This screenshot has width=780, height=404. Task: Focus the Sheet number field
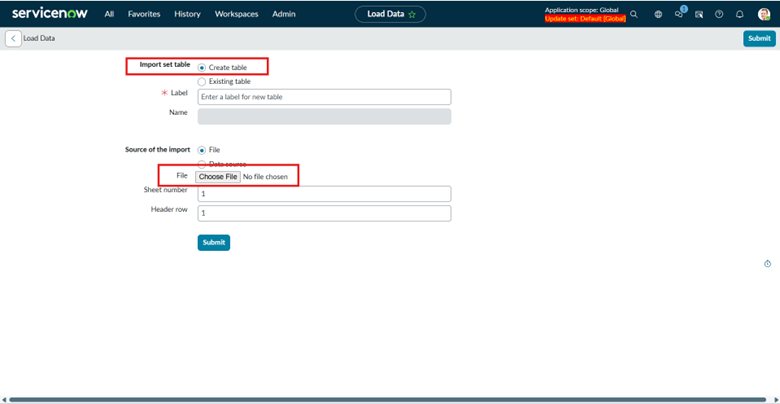tap(324, 194)
